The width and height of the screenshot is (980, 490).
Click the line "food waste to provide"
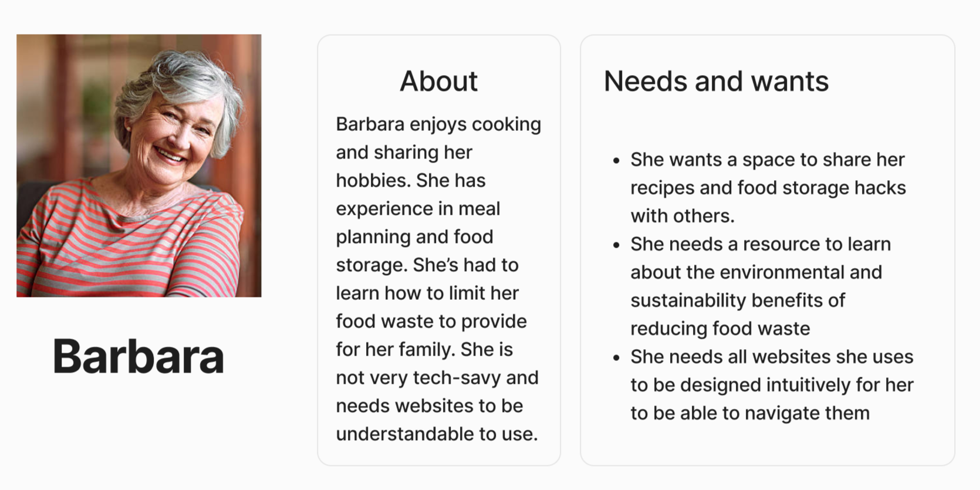coord(431,322)
